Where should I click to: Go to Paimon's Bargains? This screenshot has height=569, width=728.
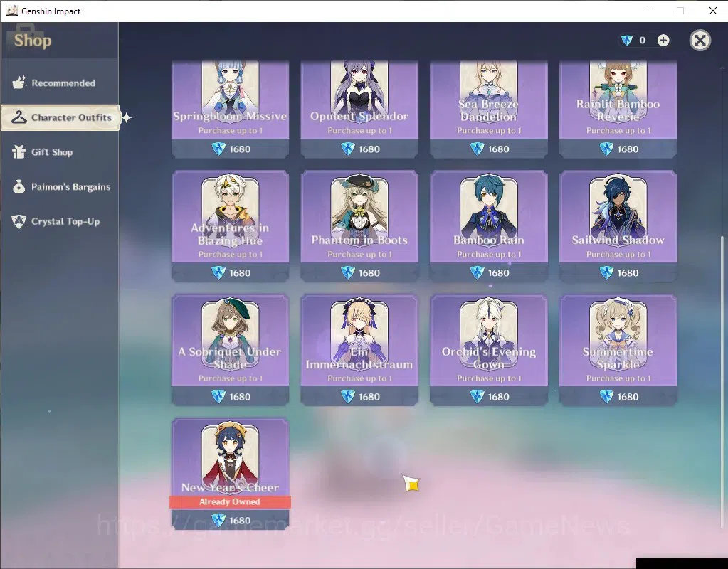pos(60,187)
